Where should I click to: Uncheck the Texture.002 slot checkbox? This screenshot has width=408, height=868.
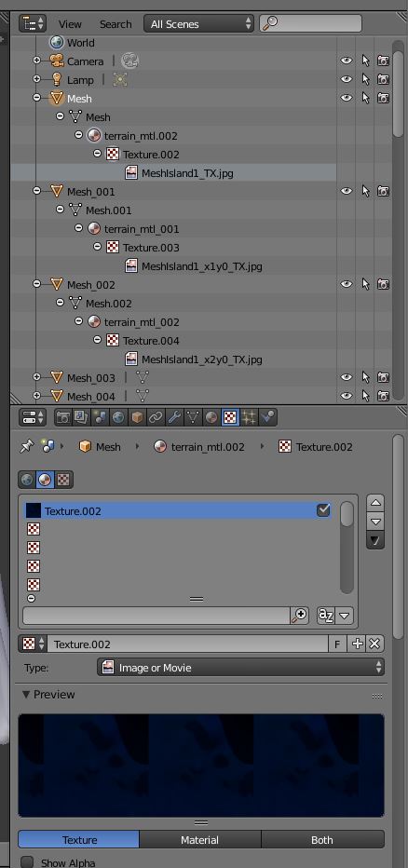coord(323,509)
